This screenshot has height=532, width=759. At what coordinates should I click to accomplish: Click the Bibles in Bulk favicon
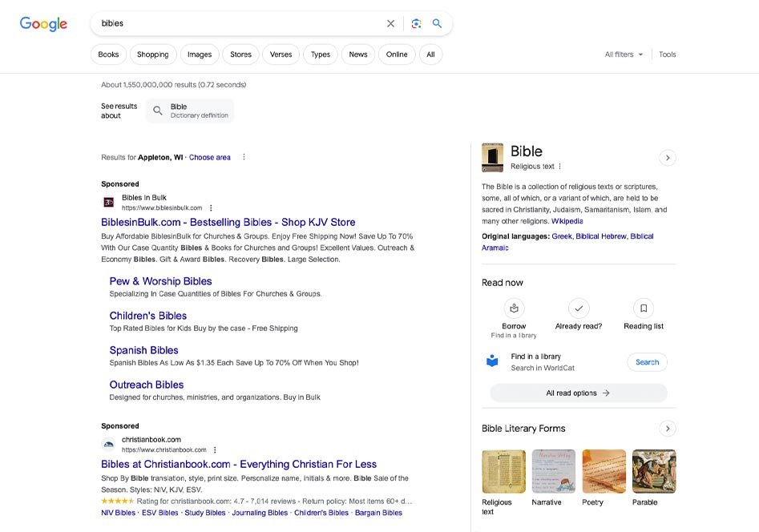click(109, 203)
